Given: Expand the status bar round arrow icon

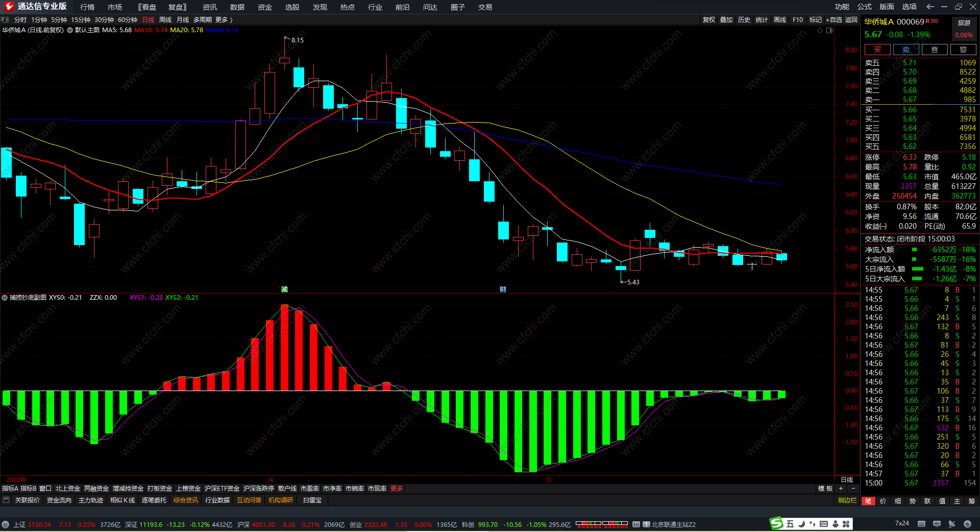Looking at the screenshot, I should point(5,524).
